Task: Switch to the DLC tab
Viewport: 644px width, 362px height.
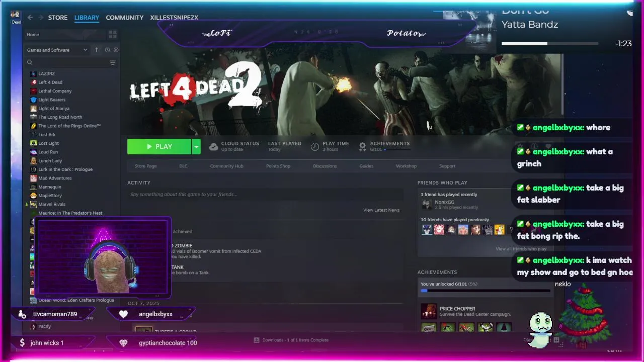Action: pyautogui.click(x=183, y=166)
